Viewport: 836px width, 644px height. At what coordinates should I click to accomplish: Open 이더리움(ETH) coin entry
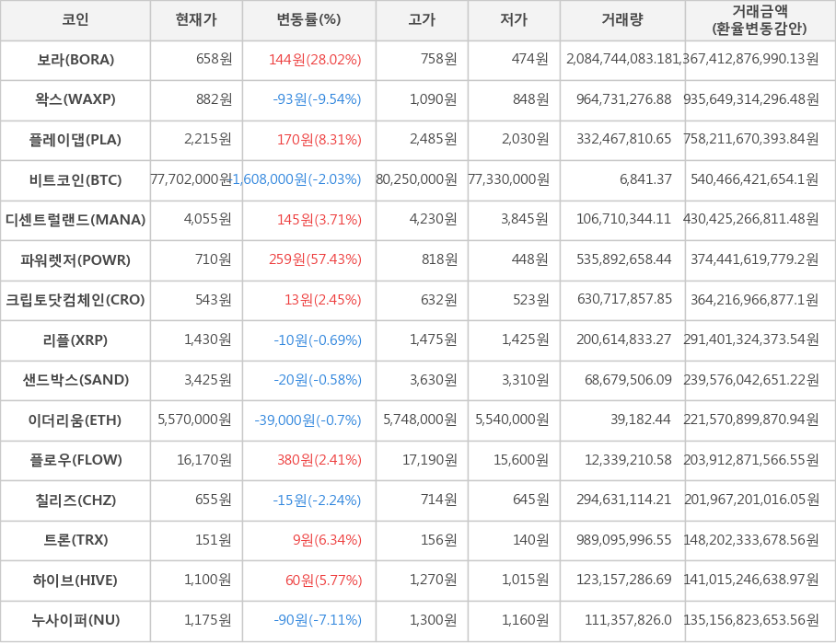[75, 420]
